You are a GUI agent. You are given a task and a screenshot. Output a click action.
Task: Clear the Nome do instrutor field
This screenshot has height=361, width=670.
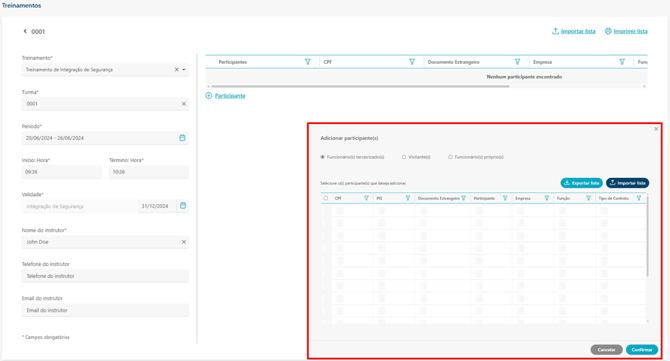(x=184, y=242)
